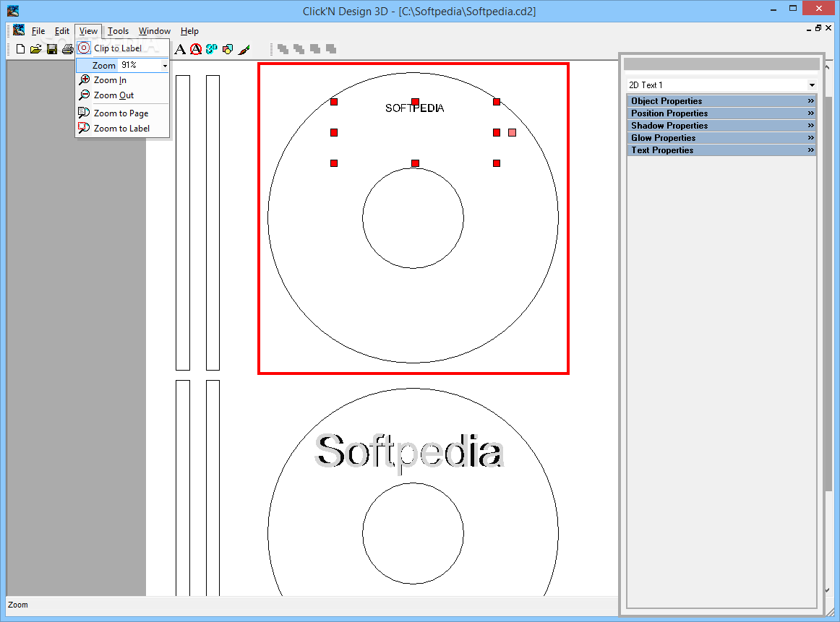
Task: Click the Zoom to Label magnifier icon
Action: coord(84,128)
